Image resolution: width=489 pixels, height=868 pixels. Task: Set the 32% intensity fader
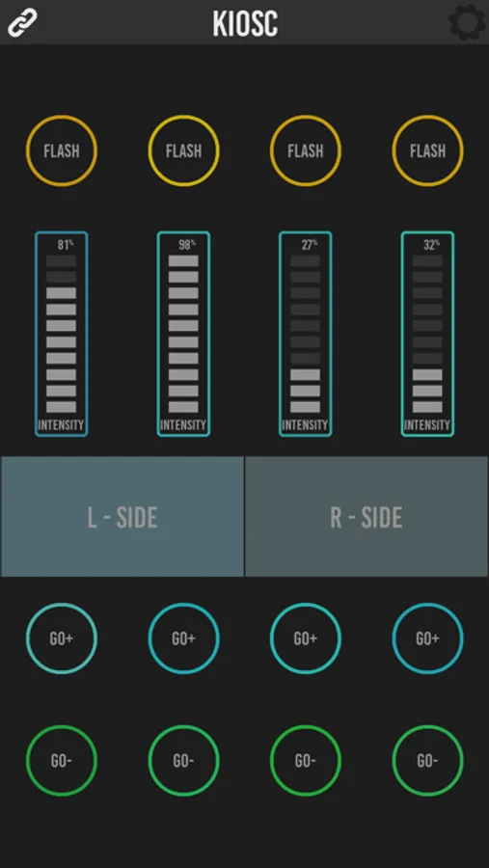[428, 334]
